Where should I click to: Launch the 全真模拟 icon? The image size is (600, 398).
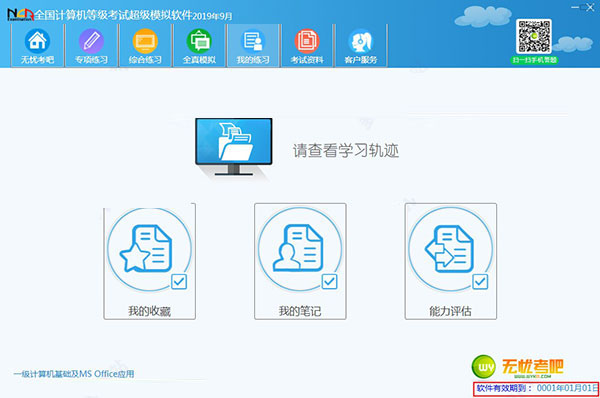tap(199, 46)
